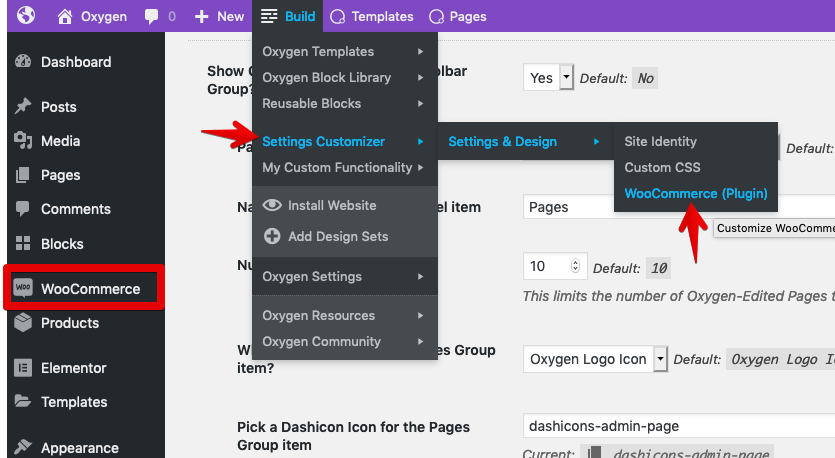
Task: Click the Woo logo icon
Action: (x=23, y=288)
